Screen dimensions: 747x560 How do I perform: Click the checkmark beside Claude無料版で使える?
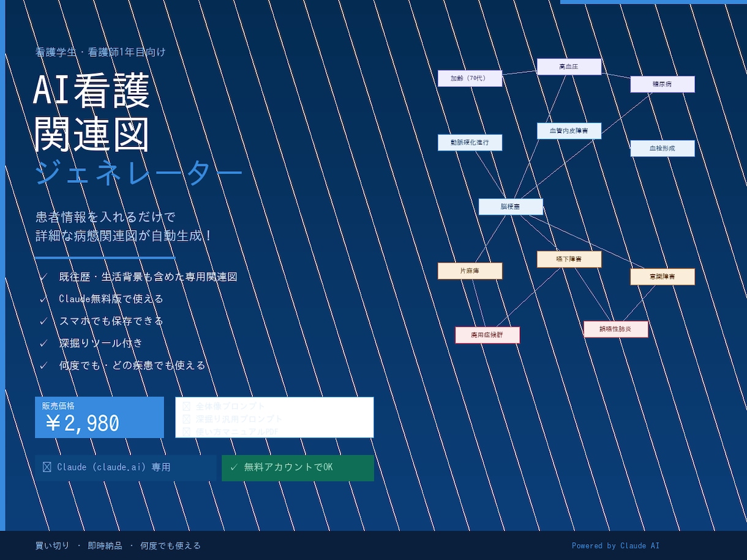(x=43, y=299)
